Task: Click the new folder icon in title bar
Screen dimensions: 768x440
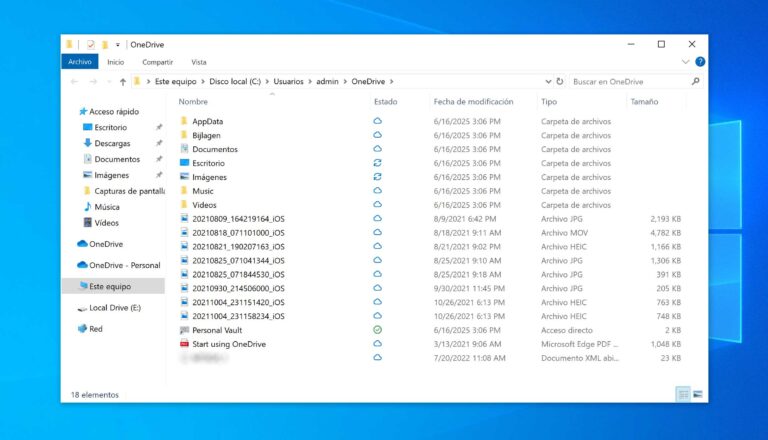Action: tap(104, 45)
